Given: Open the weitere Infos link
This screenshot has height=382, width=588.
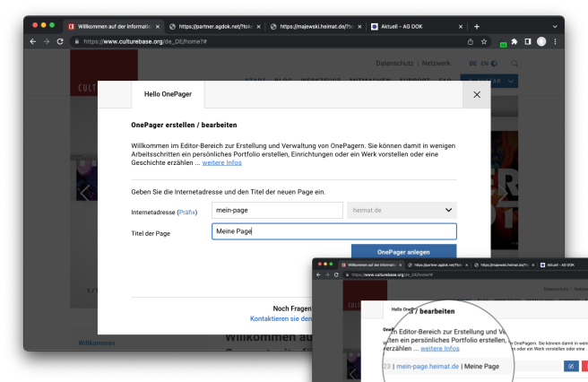Looking at the screenshot, I should (x=220, y=162).
